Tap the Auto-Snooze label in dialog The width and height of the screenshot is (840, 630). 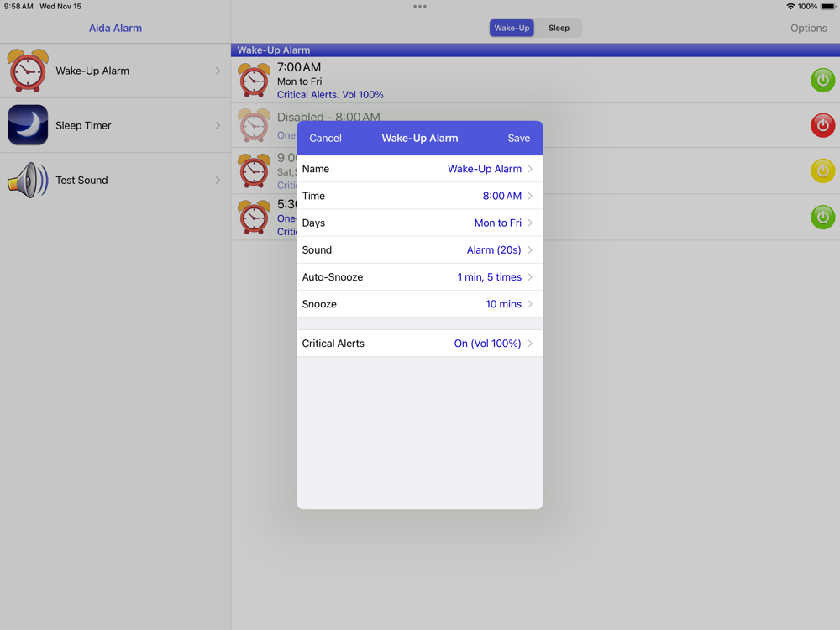coord(332,277)
